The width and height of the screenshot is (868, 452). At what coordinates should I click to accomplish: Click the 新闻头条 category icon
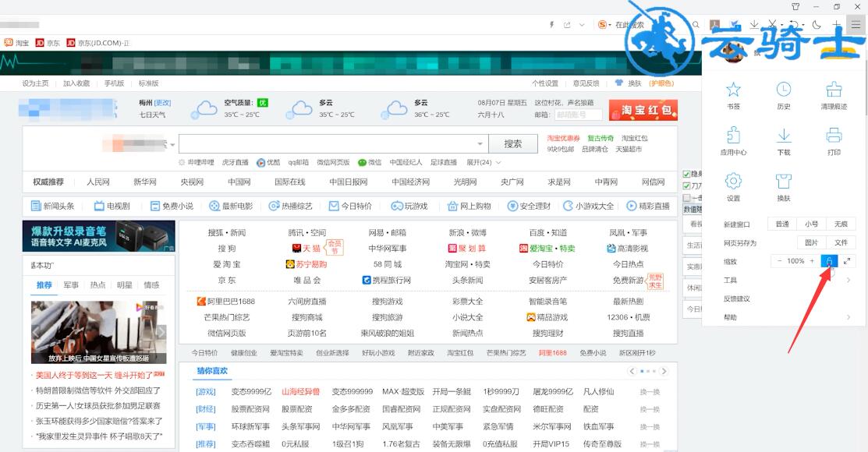point(35,206)
